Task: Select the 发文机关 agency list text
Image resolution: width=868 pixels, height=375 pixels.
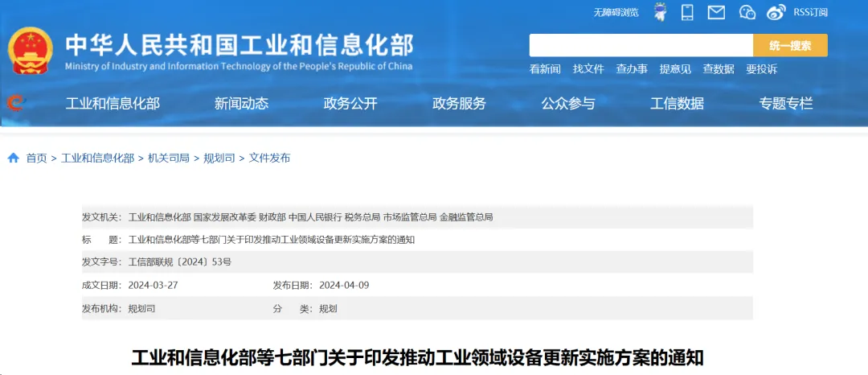Action: pyautogui.click(x=310, y=217)
